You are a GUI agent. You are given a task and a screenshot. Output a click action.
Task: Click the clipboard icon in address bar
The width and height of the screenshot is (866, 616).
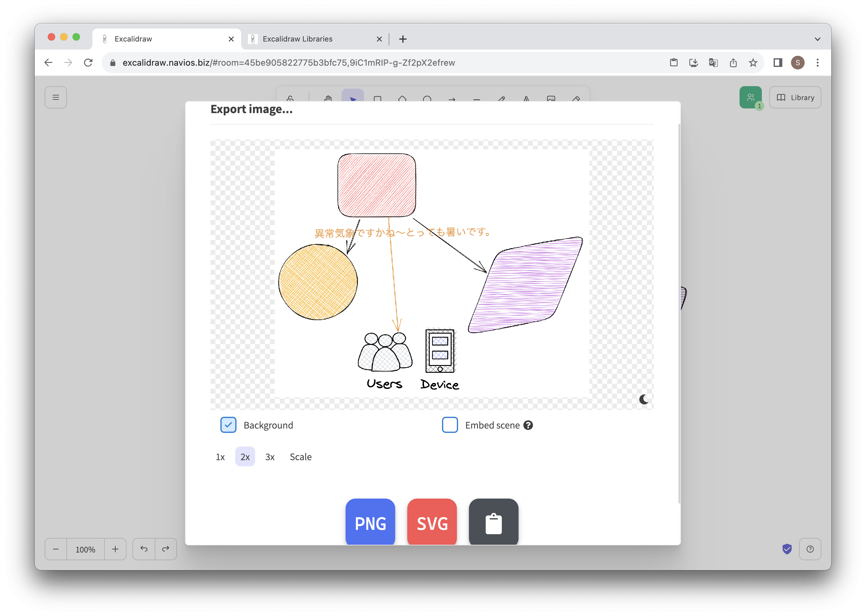click(674, 63)
